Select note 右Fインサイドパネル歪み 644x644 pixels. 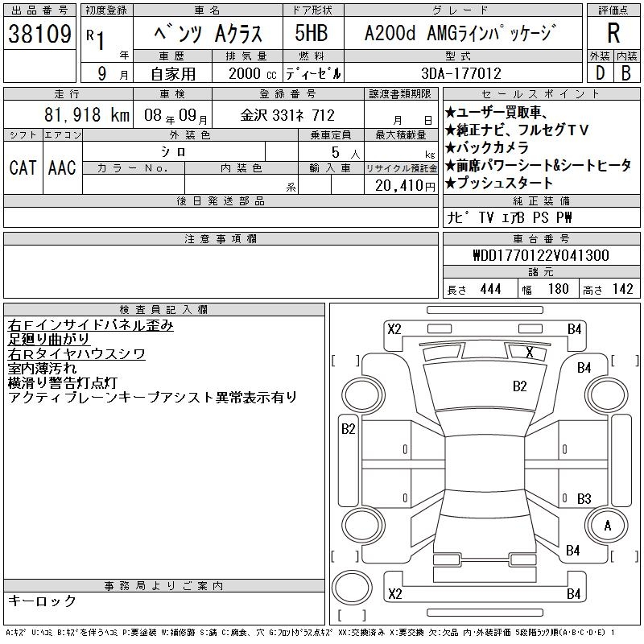[x=91, y=325]
